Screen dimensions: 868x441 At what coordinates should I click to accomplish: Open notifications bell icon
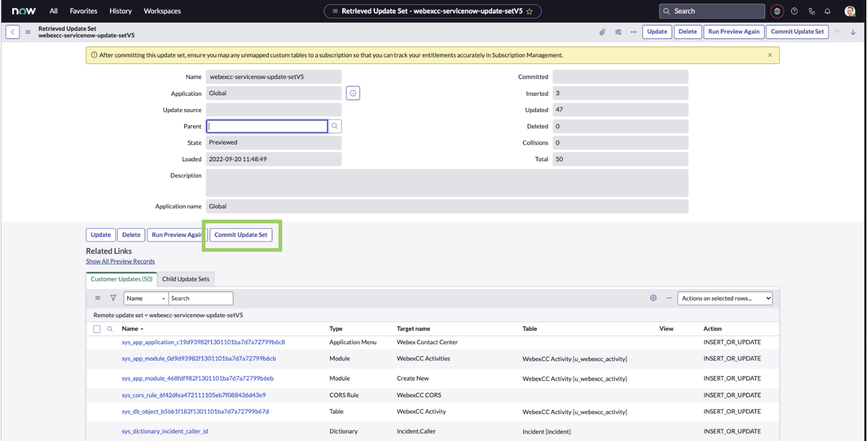coord(827,11)
